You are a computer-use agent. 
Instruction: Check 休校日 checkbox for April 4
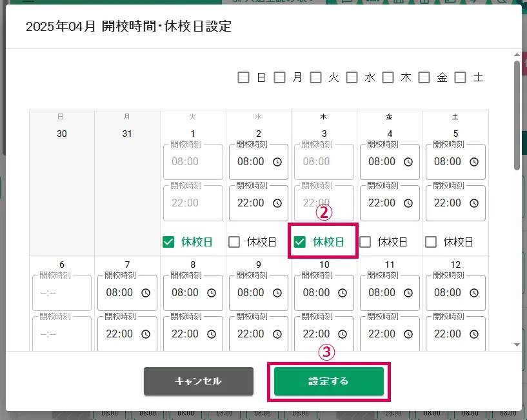[366, 242]
